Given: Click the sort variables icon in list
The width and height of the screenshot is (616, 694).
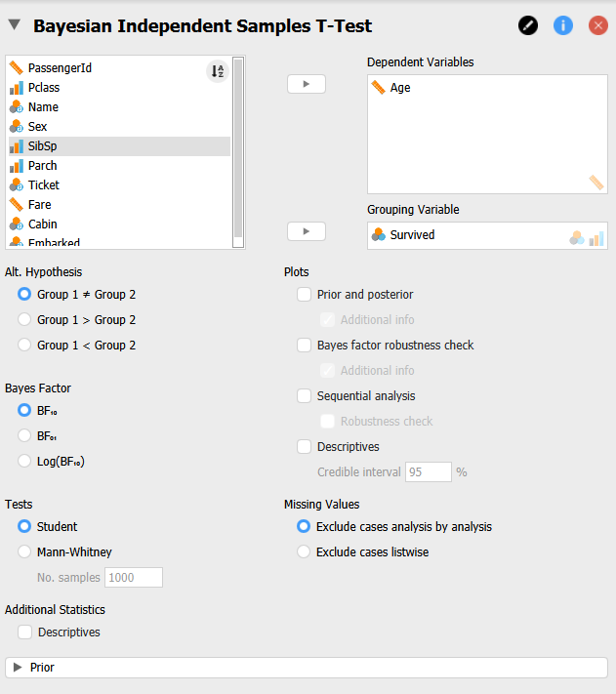Looking at the screenshot, I should coord(218,70).
